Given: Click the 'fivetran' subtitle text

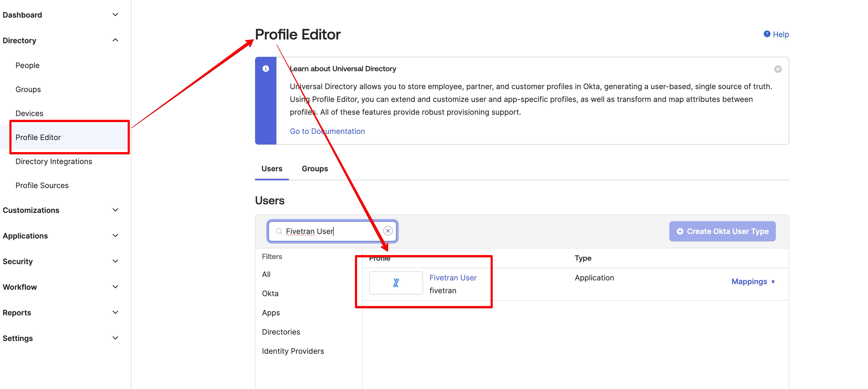Looking at the screenshot, I should click(443, 290).
